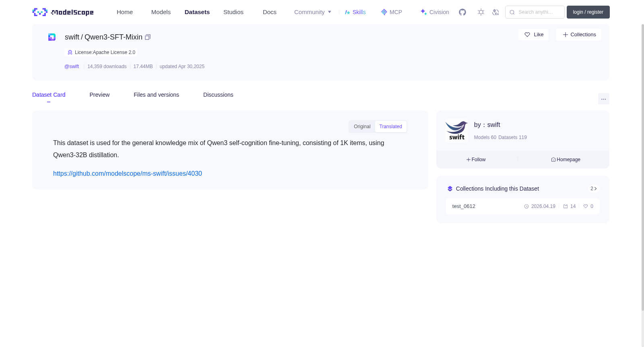Click the Skills link in the navbar

[355, 12]
